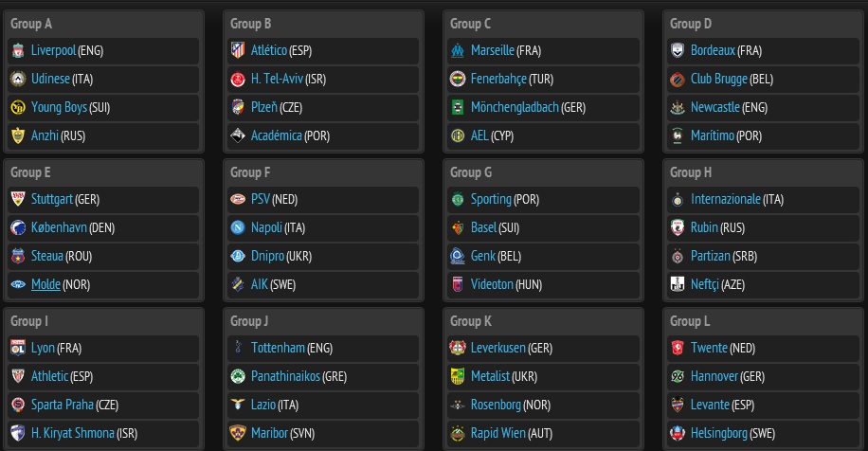Select the Marseille team link

(492, 50)
